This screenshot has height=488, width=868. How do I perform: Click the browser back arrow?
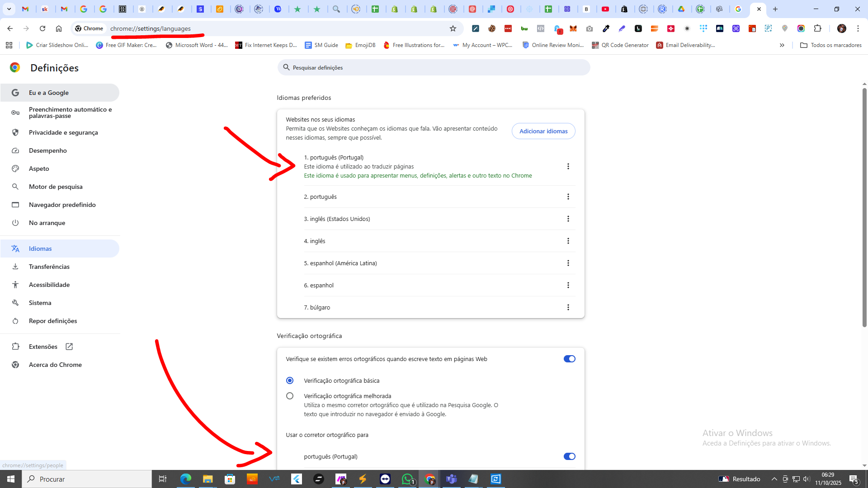(10, 28)
